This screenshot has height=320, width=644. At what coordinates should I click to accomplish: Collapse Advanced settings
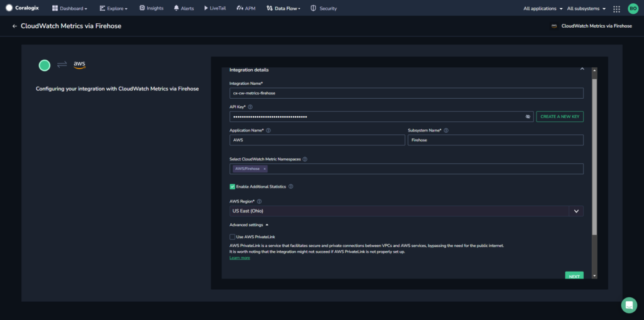[249, 224]
